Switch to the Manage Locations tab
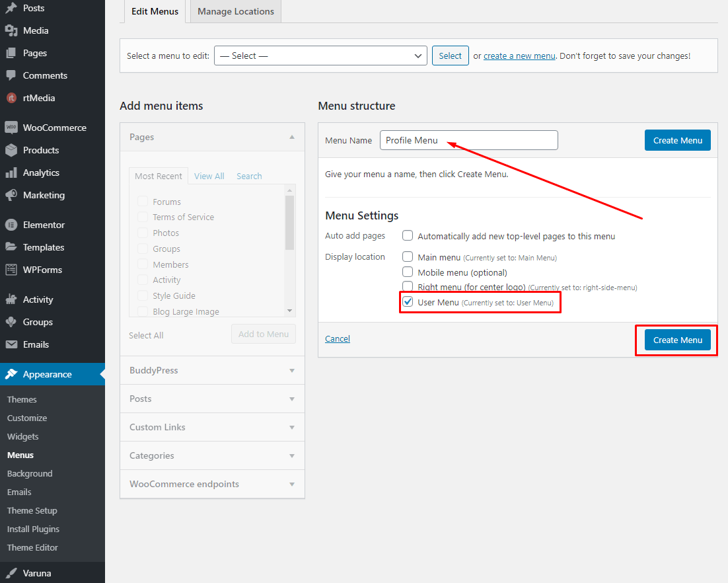 pyautogui.click(x=236, y=11)
